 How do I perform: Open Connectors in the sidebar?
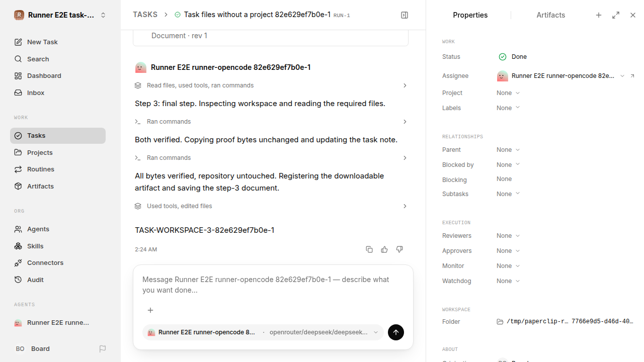[58, 263]
